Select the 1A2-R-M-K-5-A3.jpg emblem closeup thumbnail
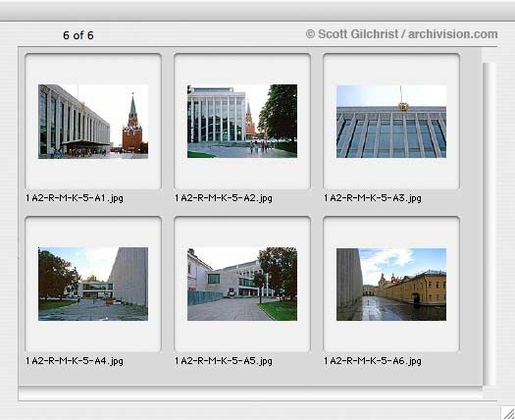 coord(391,122)
